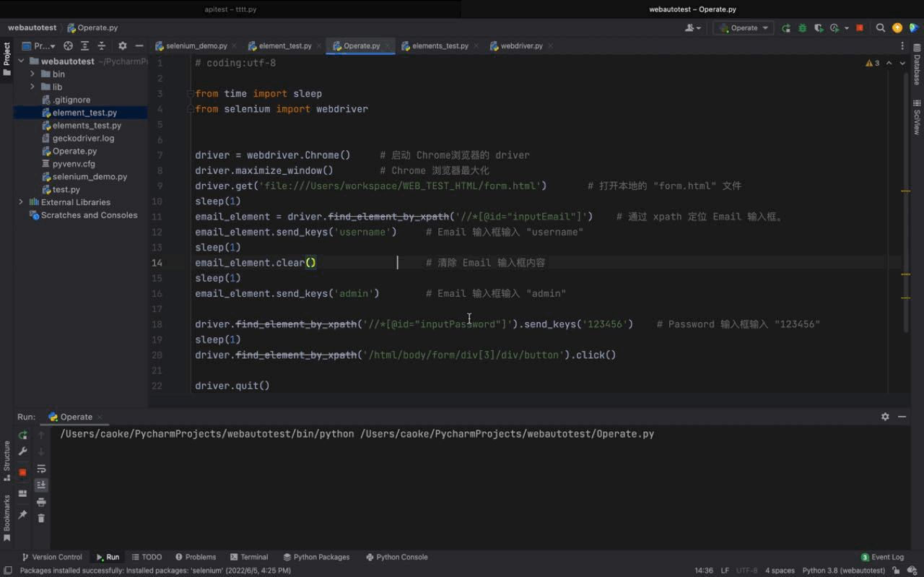924x577 pixels.
Task: Rerun Operate from the top toolbar
Action: [x=786, y=28]
